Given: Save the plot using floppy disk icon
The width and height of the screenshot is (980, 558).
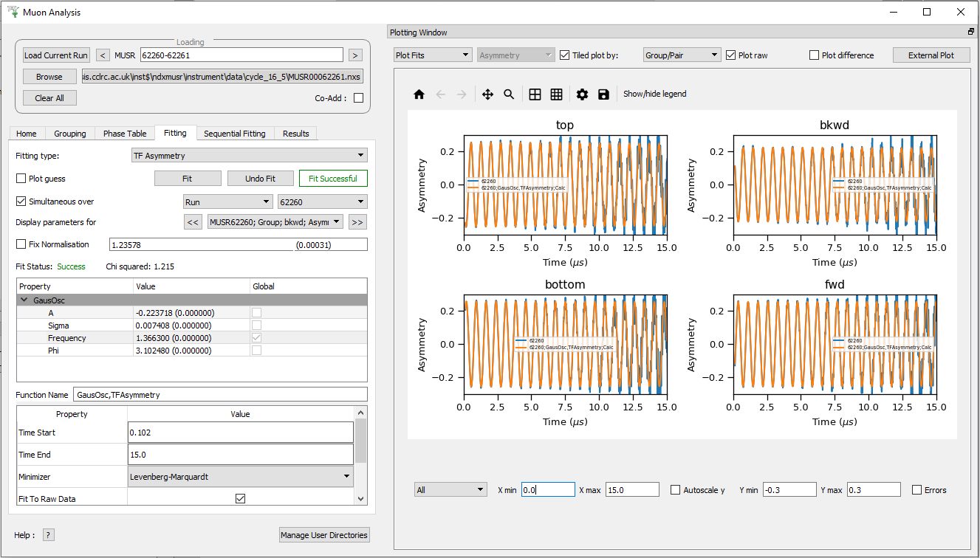Looking at the screenshot, I should 603,94.
